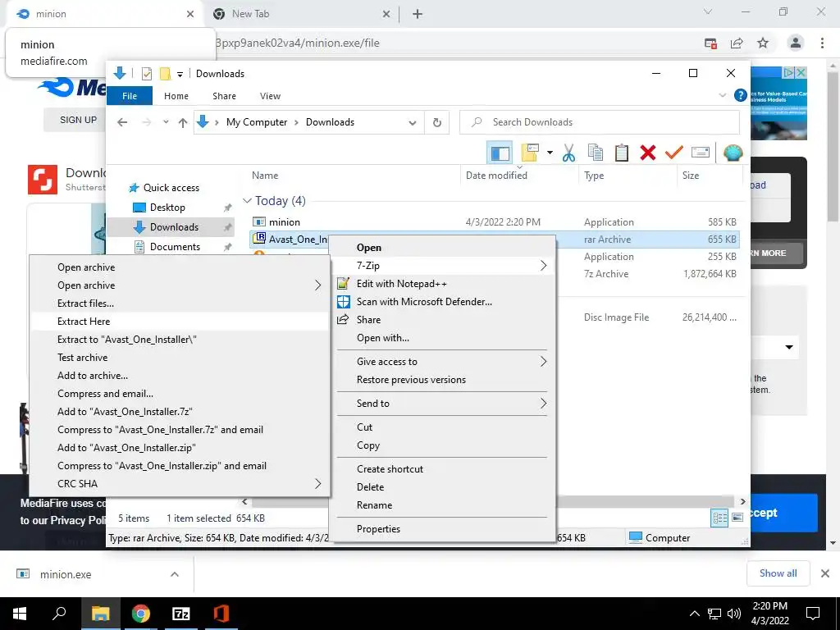
Task: Choose Scan with Microsoft Defender
Action: [442, 302]
